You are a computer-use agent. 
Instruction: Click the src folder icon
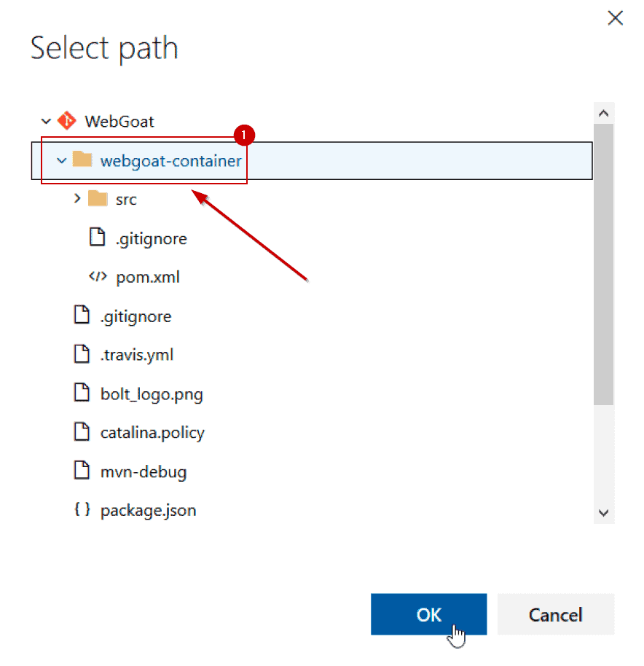(98, 199)
